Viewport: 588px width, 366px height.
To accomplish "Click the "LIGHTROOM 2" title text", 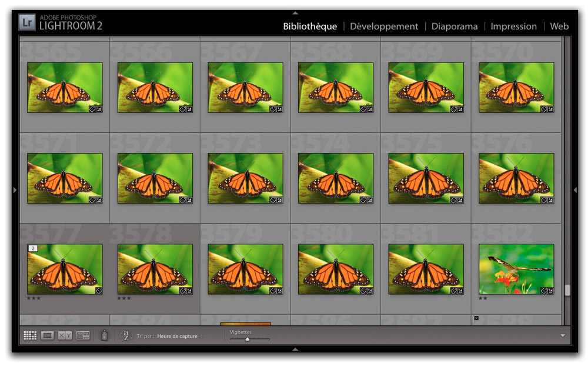I will (x=71, y=26).
